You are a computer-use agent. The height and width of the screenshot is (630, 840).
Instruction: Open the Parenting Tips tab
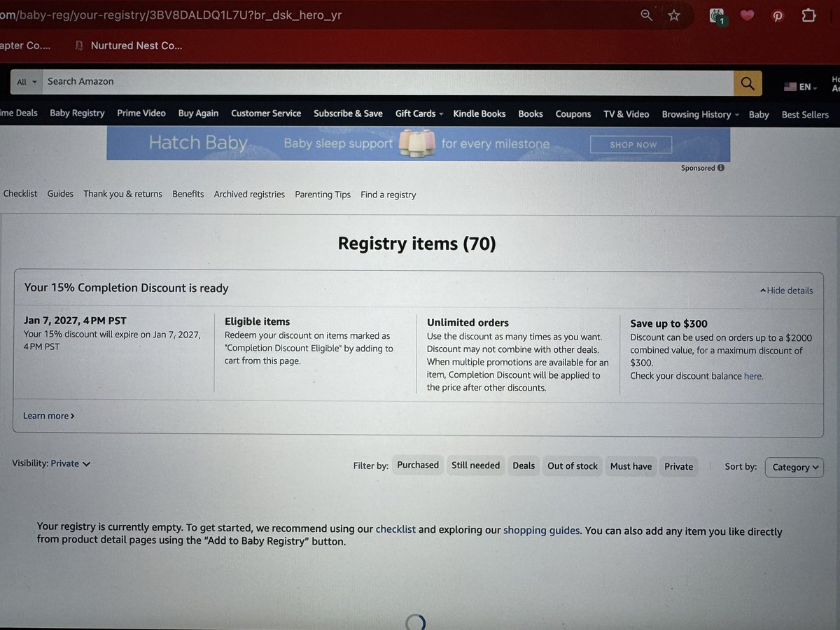tap(323, 195)
